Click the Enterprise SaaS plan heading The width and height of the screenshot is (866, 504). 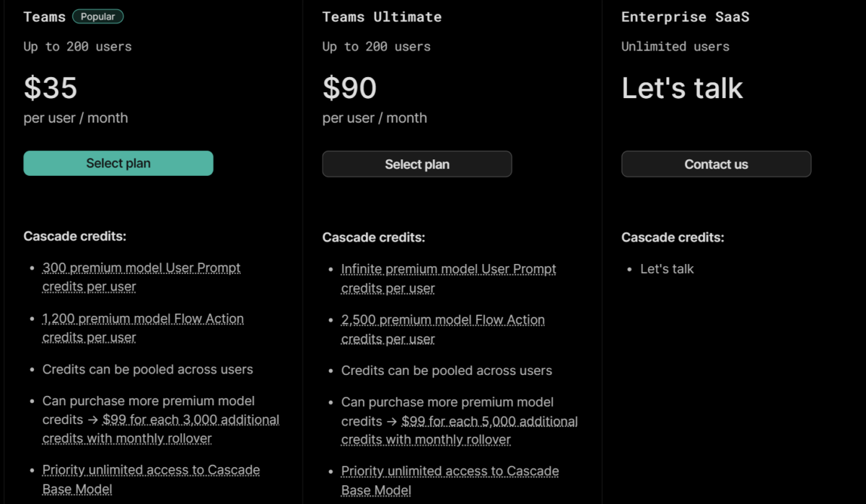685,17
